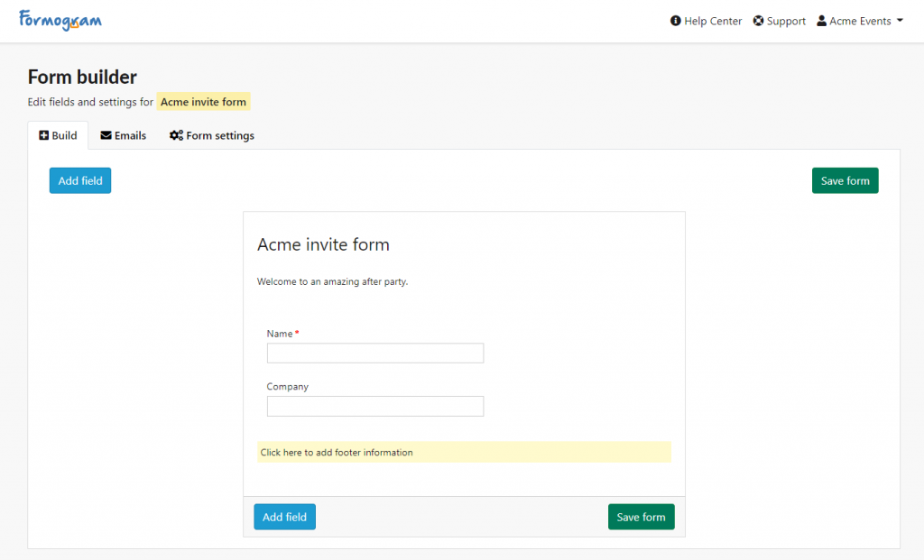Click the footer information placeholder bar
The image size is (924, 560).
coord(464,453)
